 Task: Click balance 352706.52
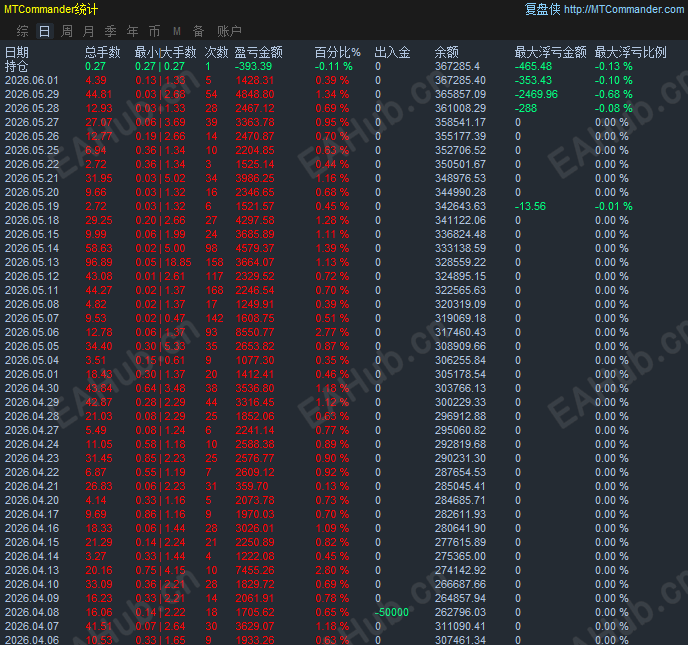pos(460,150)
